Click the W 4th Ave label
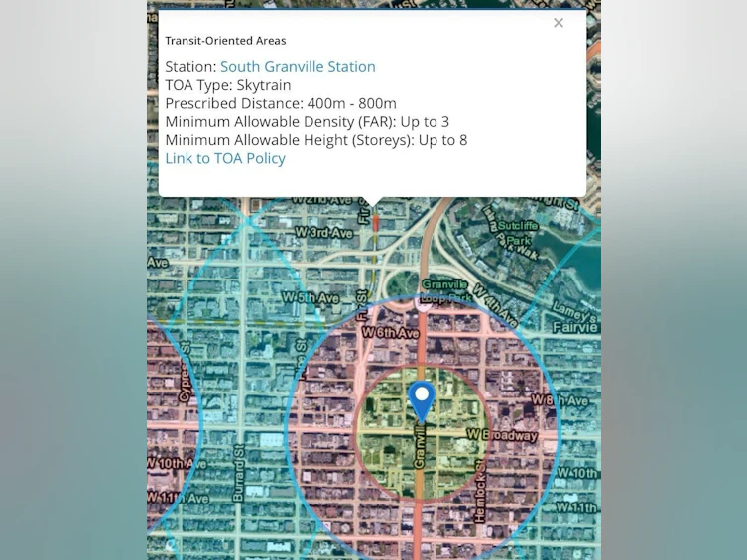Viewport: 747px width, 560px height. click(x=494, y=305)
